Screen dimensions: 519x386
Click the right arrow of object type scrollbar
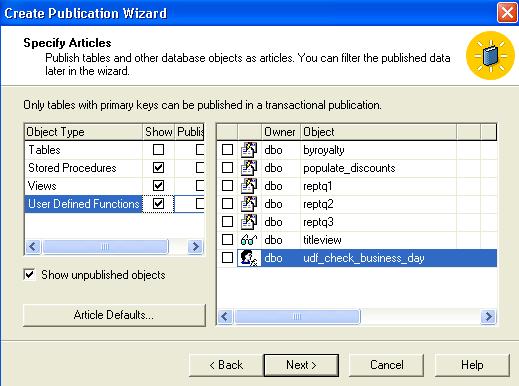click(x=195, y=247)
